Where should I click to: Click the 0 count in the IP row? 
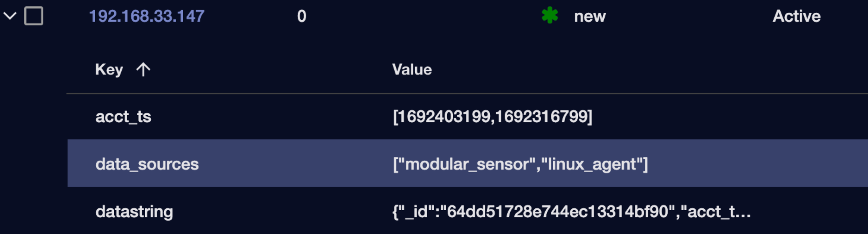[x=301, y=16]
